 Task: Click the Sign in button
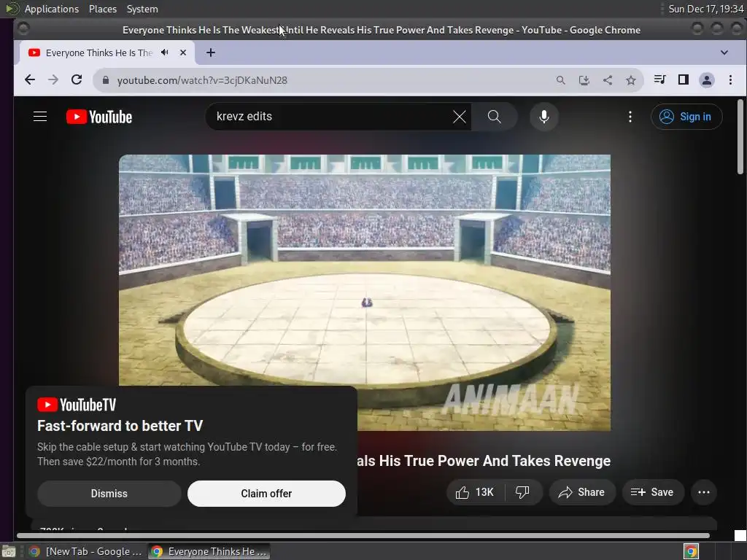(x=686, y=117)
